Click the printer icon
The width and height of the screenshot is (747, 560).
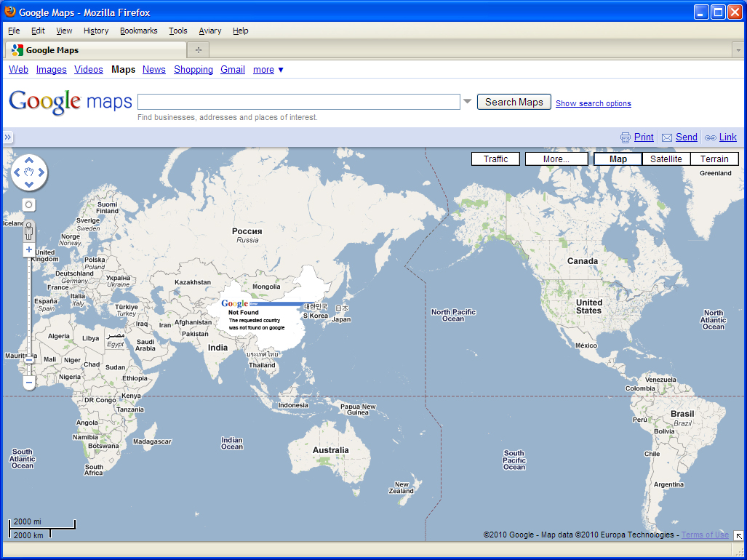626,137
